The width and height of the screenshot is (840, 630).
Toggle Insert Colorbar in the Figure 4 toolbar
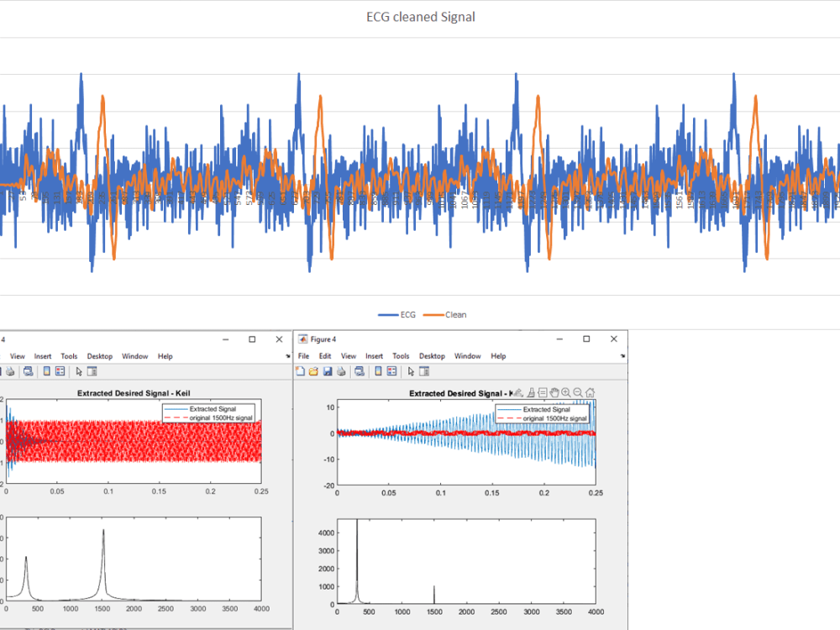pyautogui.click(x=378, y=371)
